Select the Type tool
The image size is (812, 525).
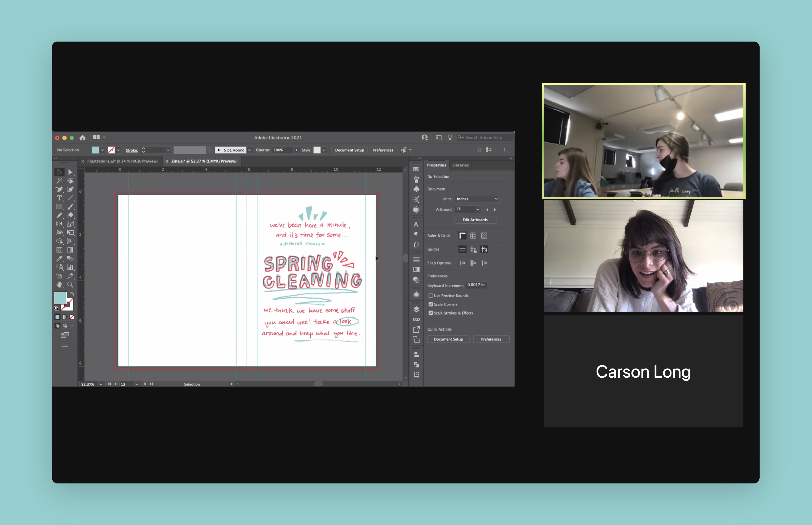click(59, 198)
